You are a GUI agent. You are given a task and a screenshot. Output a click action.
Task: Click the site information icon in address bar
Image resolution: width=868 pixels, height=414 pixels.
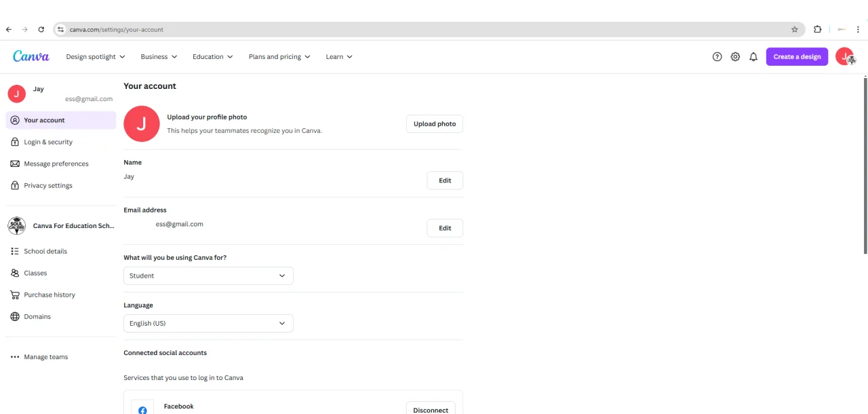pyautogui.click(x=60, y=30)
